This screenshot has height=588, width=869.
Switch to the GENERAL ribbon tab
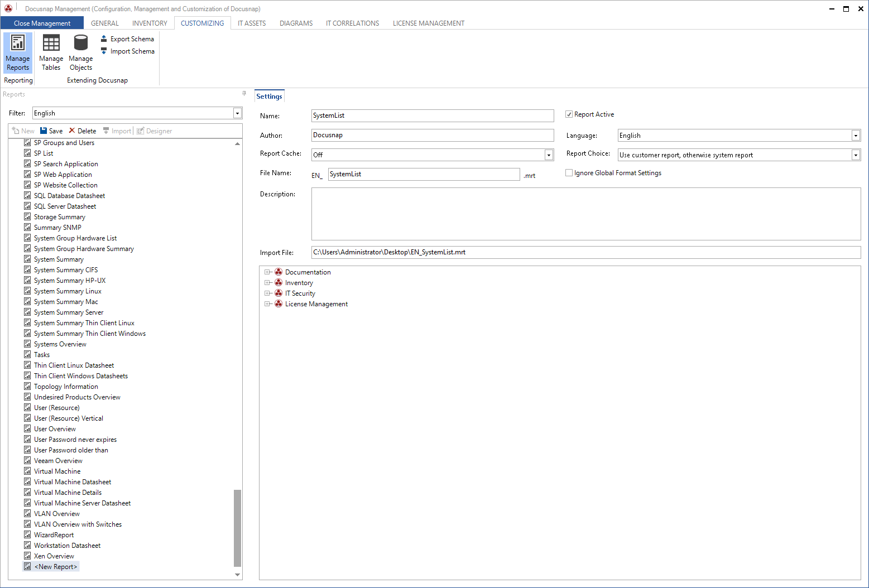[105, 23]
